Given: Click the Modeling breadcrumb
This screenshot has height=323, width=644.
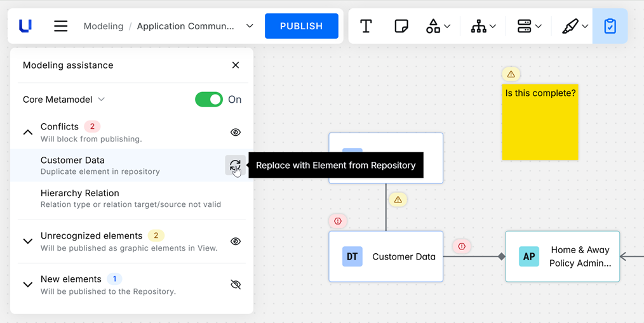Looking at the screenshot, I should click(104, 26).
